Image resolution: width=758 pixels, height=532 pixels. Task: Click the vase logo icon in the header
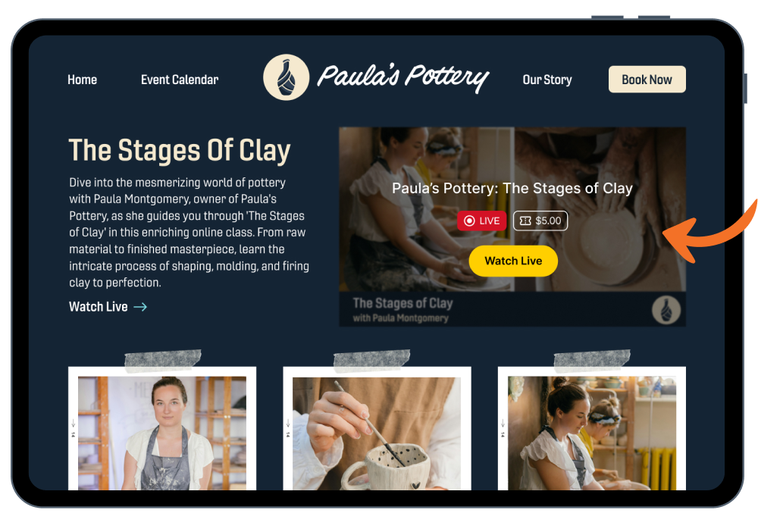point(287,77)
